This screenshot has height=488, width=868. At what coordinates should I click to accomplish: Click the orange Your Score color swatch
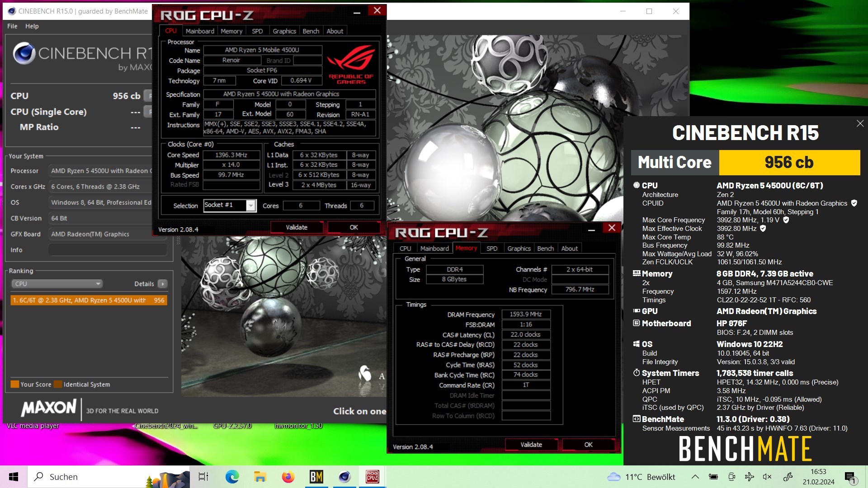tap(15, 385)
